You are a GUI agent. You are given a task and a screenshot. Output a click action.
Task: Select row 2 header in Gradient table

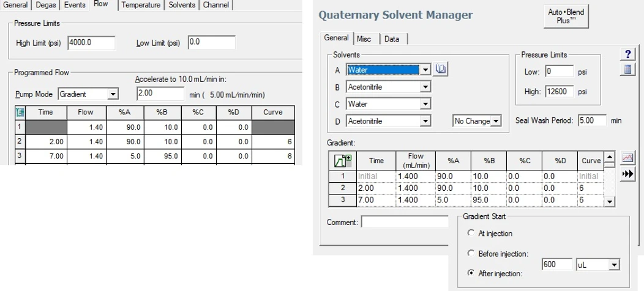(x=343, y=188)
